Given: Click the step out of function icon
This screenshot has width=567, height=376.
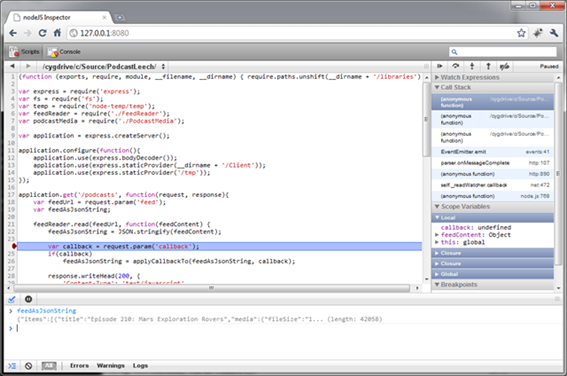Looking at the screenshot, I should pyautogui.click(x=488, y=66).
